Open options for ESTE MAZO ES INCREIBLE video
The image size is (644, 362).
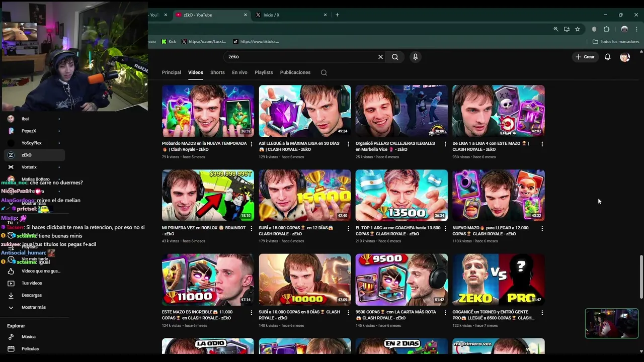(x=251, y=313)
